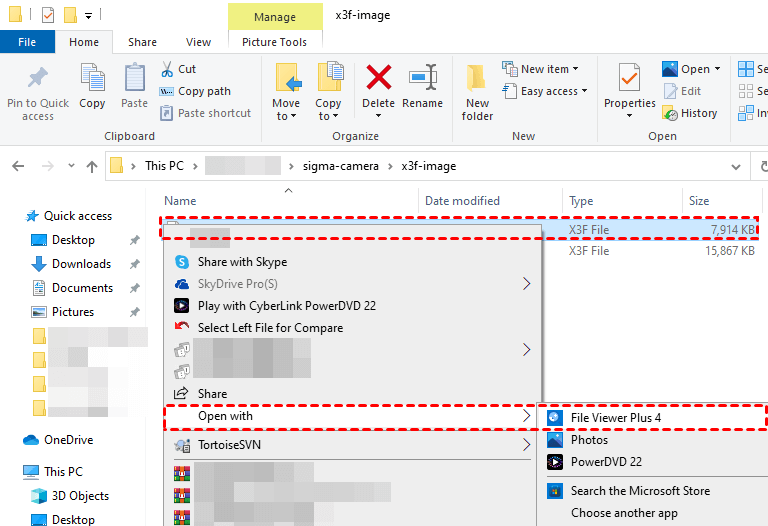Click sigma-camera in the address path

click(x=340, y=166)
